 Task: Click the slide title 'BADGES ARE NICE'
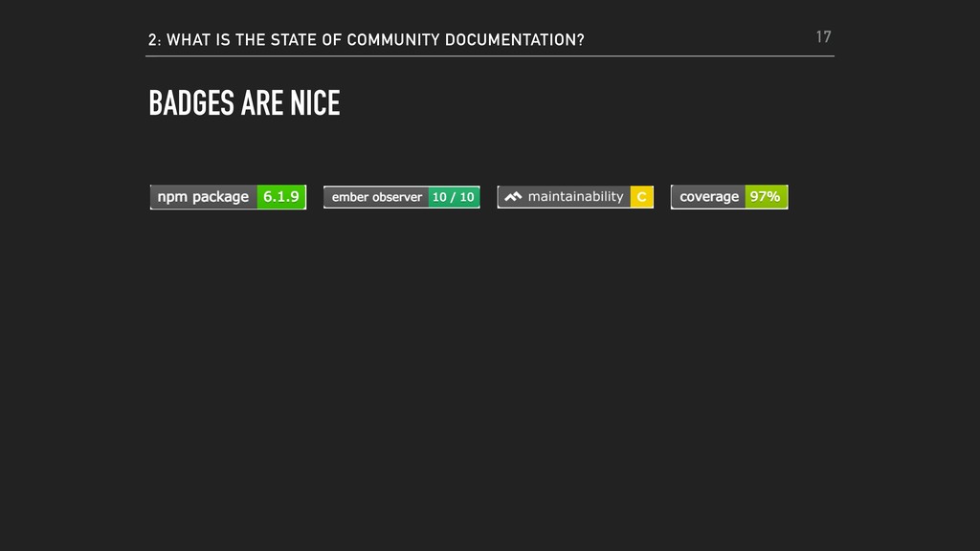(x=244, y=103)
